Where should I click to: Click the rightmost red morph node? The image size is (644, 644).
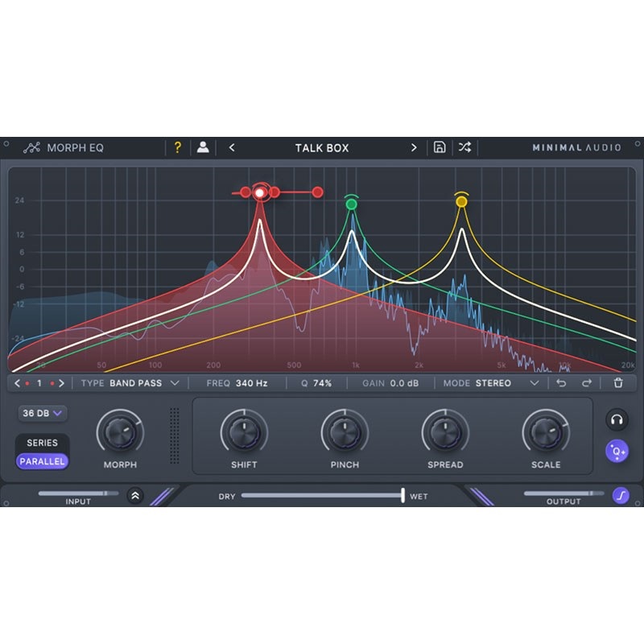(x=317, y=192)
